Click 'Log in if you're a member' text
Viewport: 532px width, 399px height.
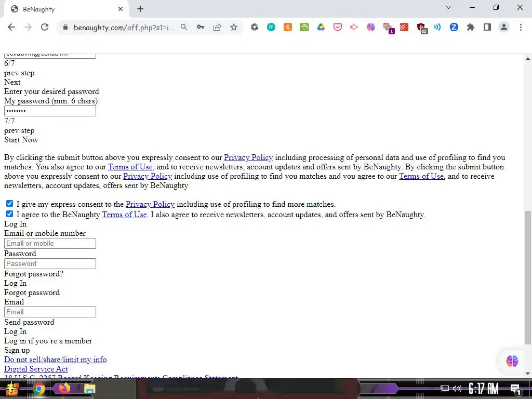(48, 341)
